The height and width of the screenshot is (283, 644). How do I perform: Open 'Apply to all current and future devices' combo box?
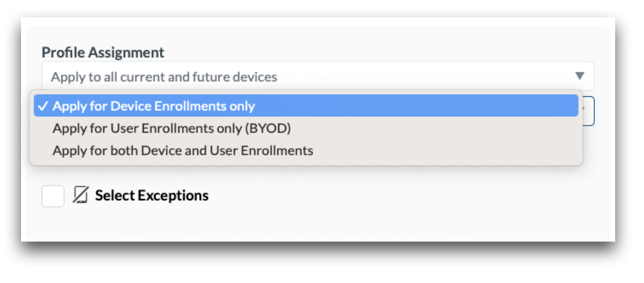click(305, 76)
